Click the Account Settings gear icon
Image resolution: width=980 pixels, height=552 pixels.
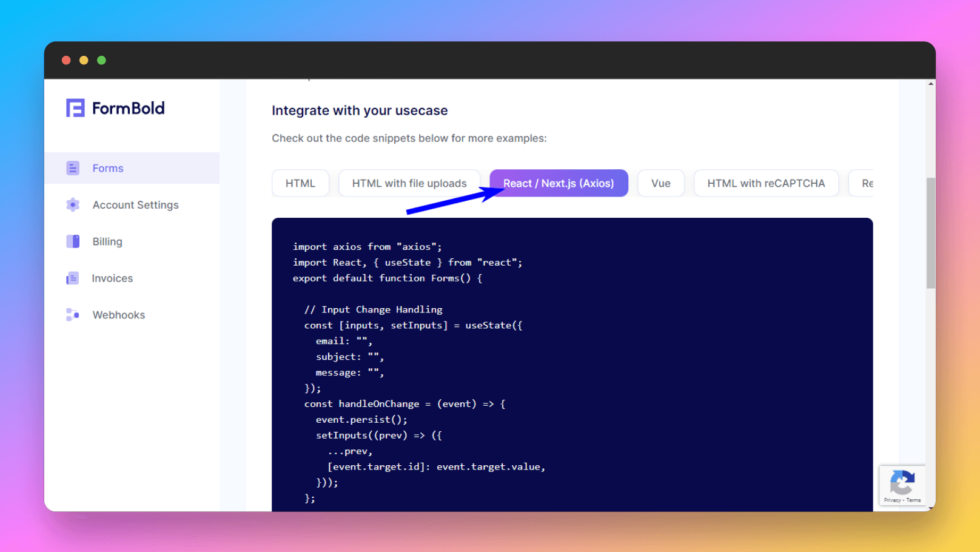coord(73,205)
